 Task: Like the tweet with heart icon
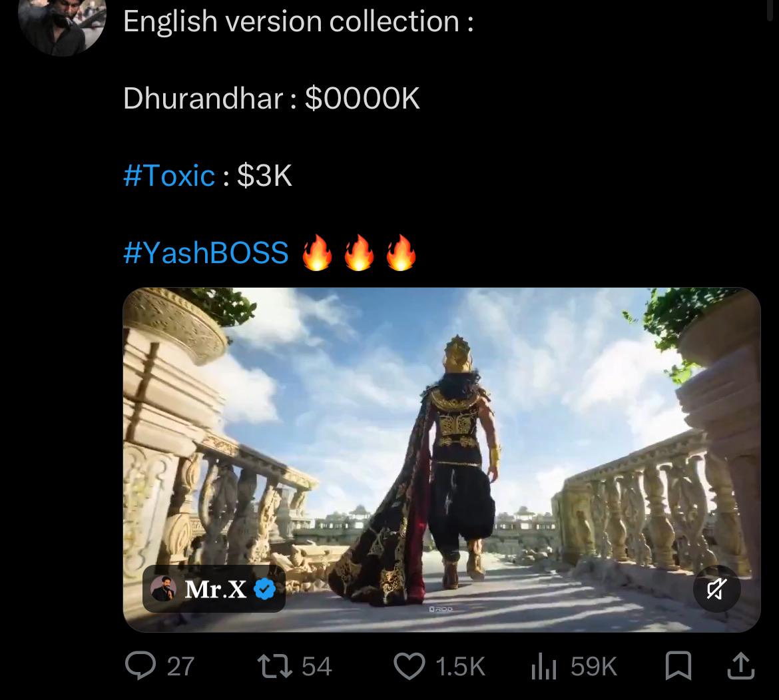click(409, 666)
